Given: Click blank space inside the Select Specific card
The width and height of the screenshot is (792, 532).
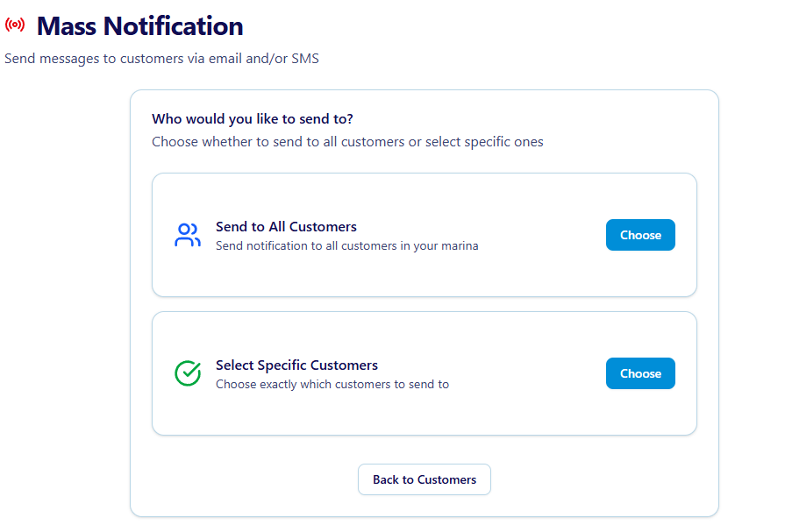Looking at the screenshot, I should click(x=526, y=412).
